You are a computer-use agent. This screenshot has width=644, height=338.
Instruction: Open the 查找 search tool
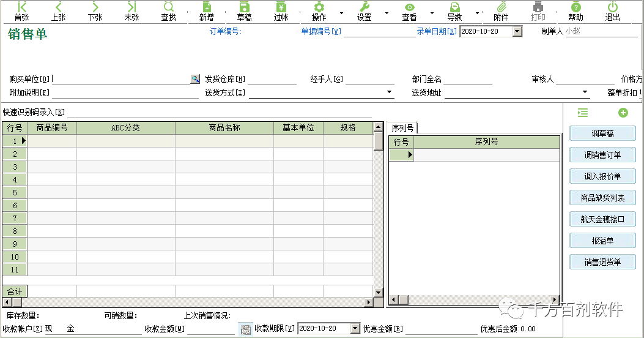[168, 12]
